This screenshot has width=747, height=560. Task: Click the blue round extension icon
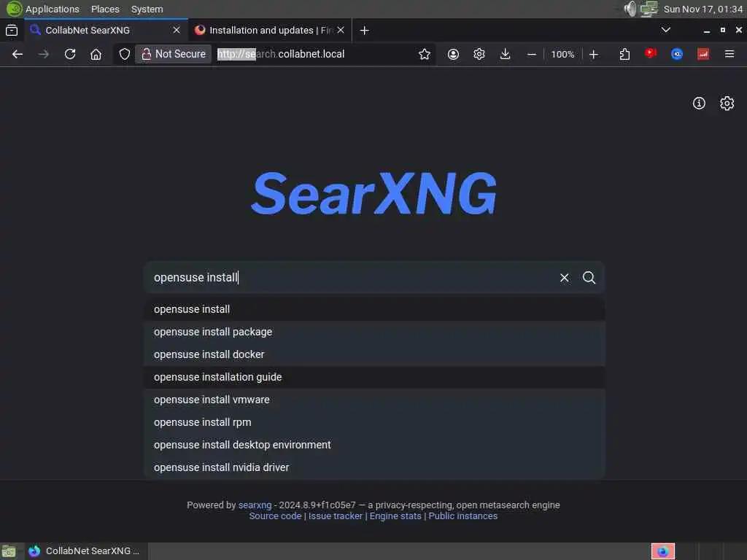click(677, 54)
